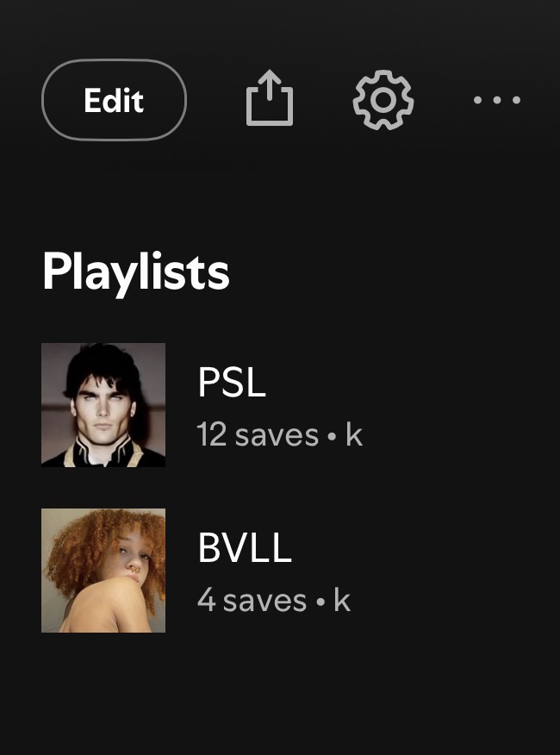This screenshot has height=755, width=560.
Task: Click the Playlists section heading
Action: tap(136, 272)
